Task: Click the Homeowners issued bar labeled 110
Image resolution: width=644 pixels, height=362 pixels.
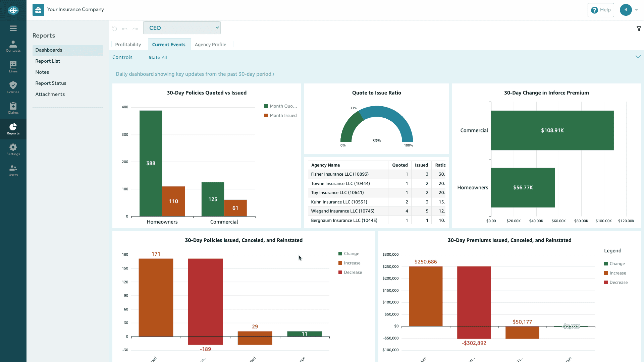Action: pyautogui.click(x=173, y=201)
